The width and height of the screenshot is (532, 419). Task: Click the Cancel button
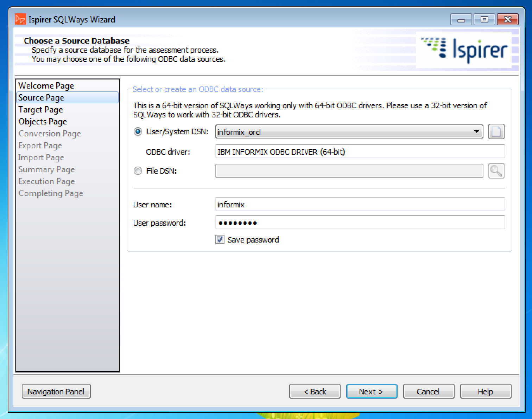(429, 391)
